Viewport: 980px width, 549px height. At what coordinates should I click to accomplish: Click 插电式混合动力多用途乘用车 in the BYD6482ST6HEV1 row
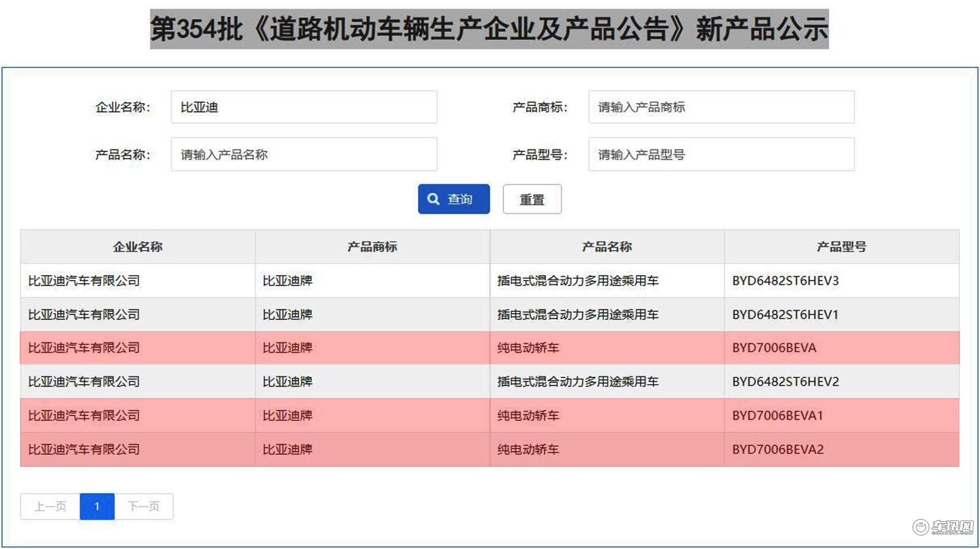coord(578,314)
